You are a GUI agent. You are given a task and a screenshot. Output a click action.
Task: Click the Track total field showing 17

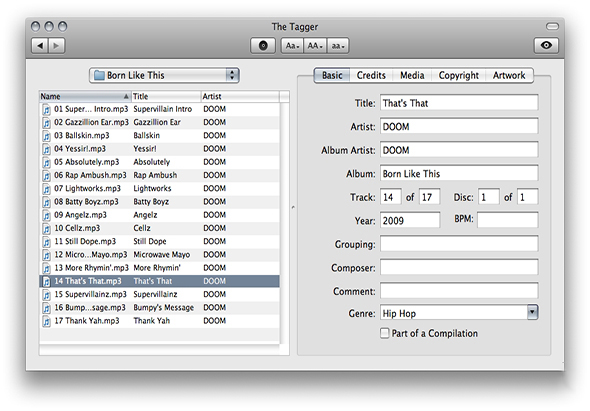pos(430,197)
